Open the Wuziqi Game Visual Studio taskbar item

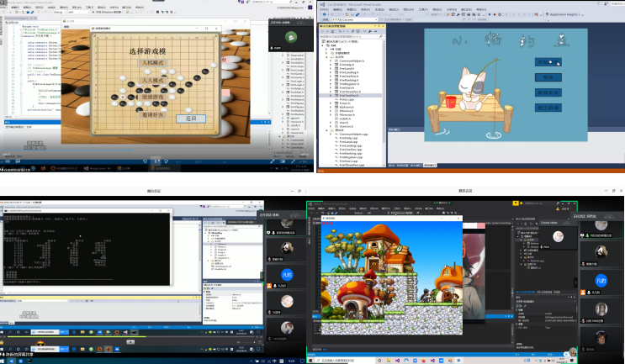[98, 168]
